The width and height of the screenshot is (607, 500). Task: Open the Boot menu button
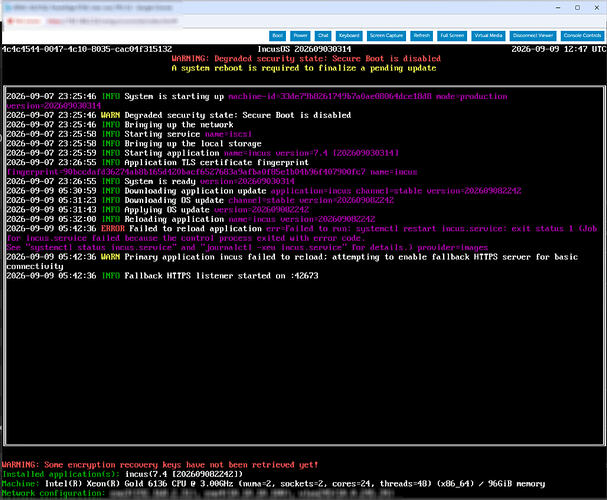pyautogui.click(x=277, y=36)
